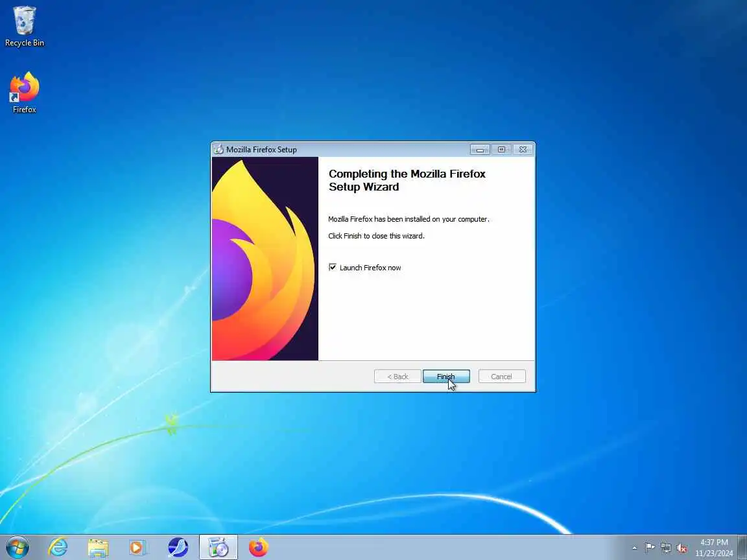Open the Windows Start orb

[x=18, y=547]
